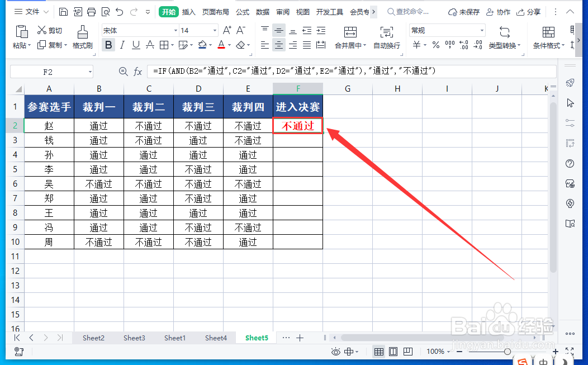
Task: Switch to 页面布局 Page Layout tab
Action: pyautogui.click(x=216, y=12)
